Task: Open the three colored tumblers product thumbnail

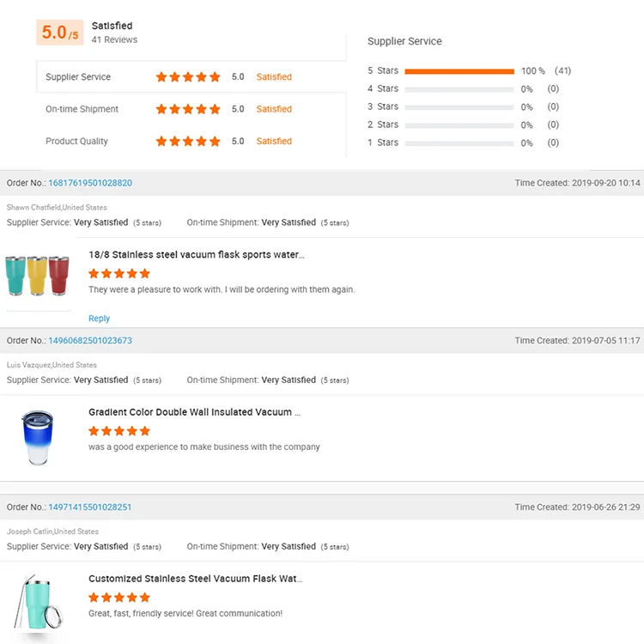Action: [x=37, y=276]
